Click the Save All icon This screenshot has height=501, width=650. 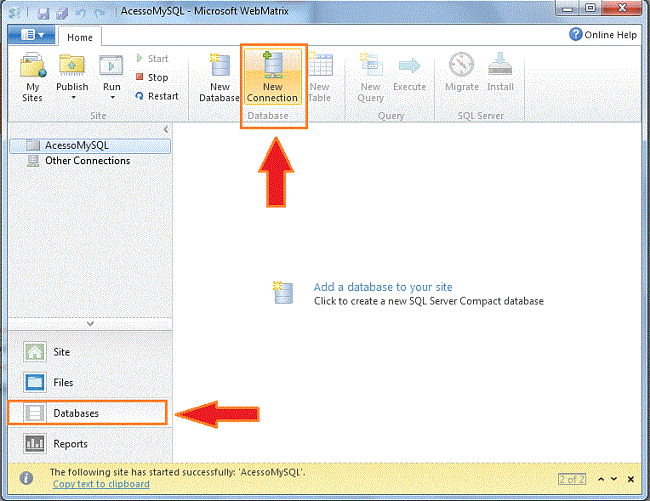[62, 13]
